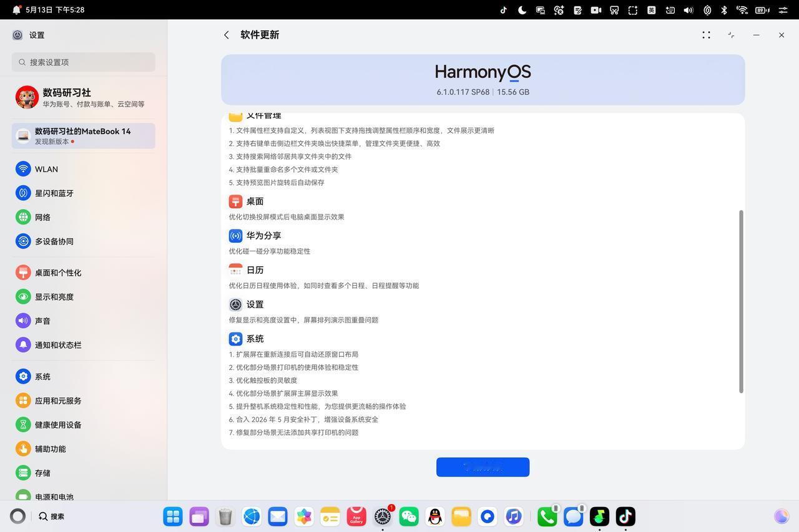Click the HarmonyOS version banner

pyautogui.click(x=483, y=80)
